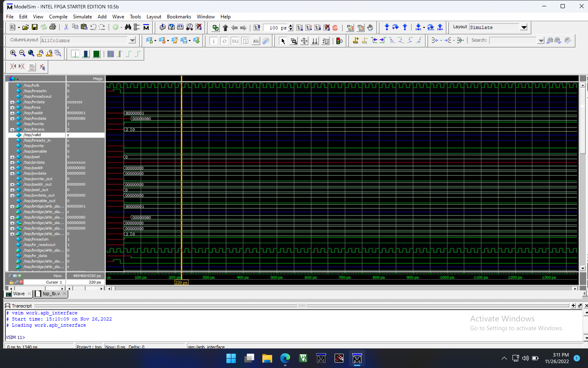Click the Zoom In on Active Cursor icon

pos(40,53)
